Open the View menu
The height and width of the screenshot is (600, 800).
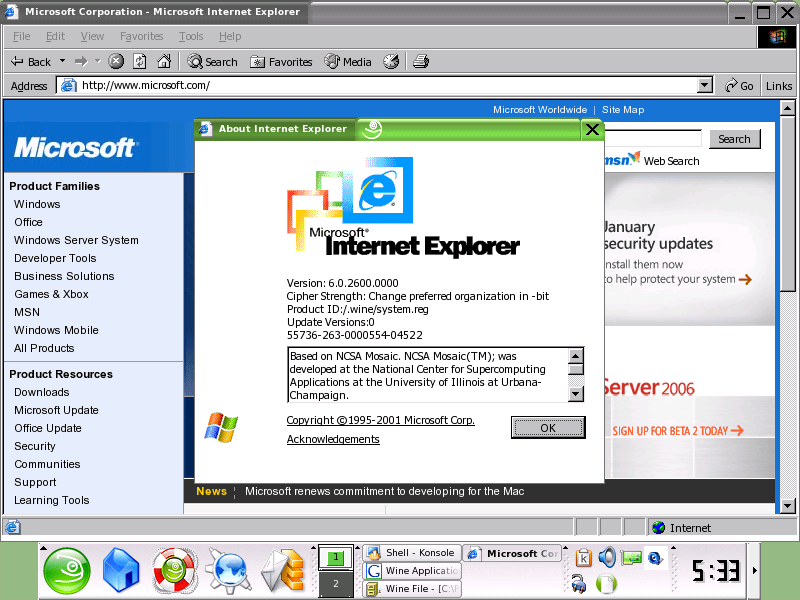tap(92, 36)
